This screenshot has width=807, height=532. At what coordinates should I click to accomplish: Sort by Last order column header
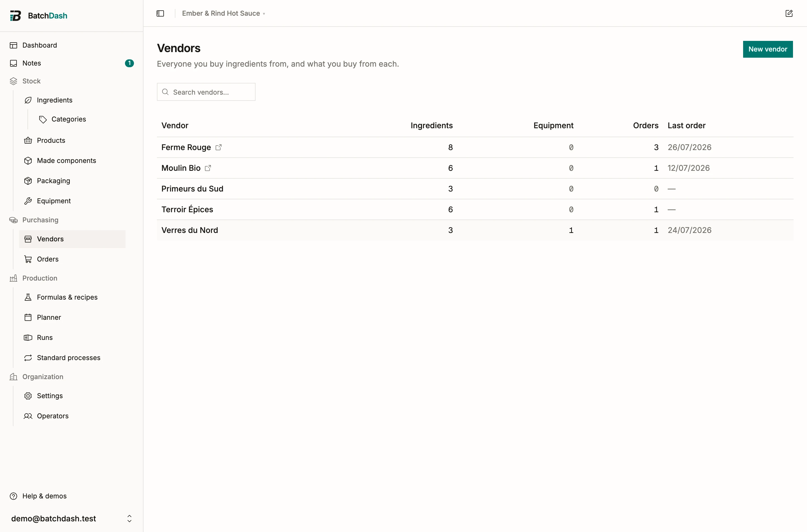coord(687,125)
